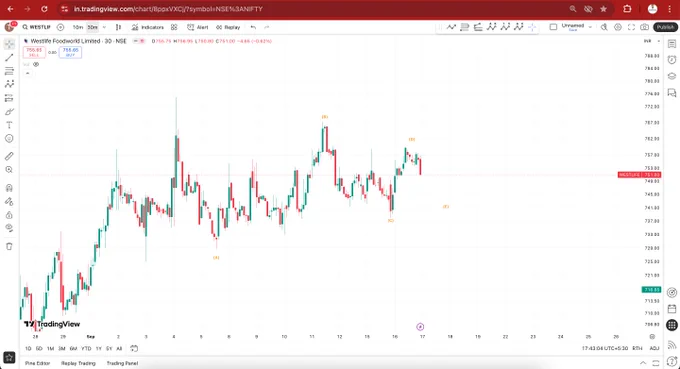
Task: Click the Publish button
Action: click(x=665, y=27)
